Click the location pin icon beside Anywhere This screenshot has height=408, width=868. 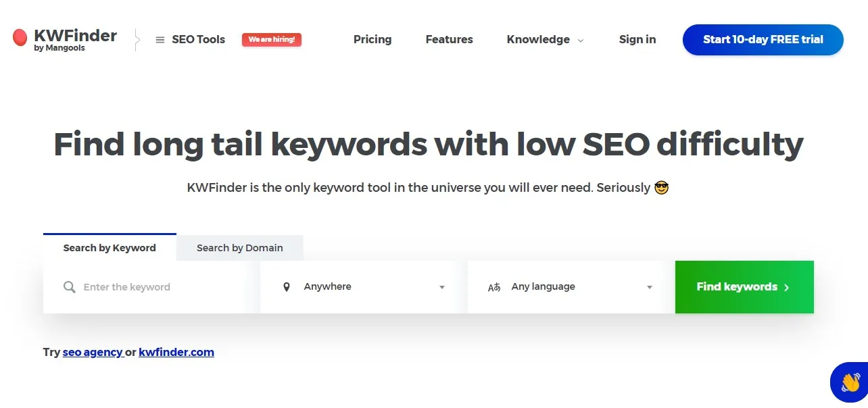click(x=287, y=287)
